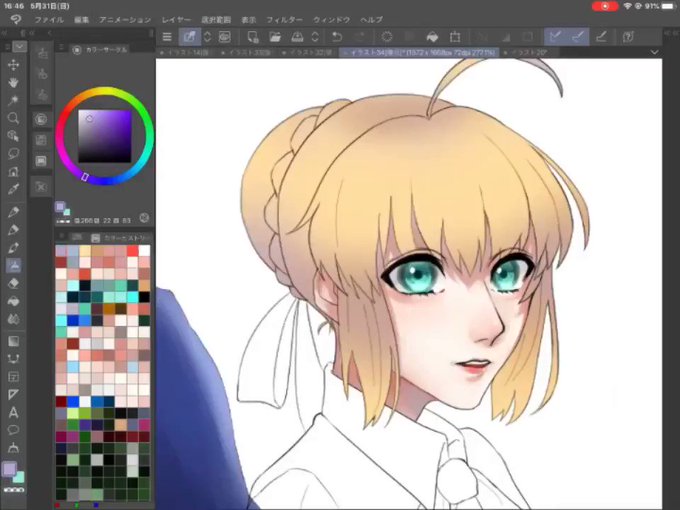Select the Gradient tool
The height and width of the screenshot is (510, 680).
click(x=13, y=341)
